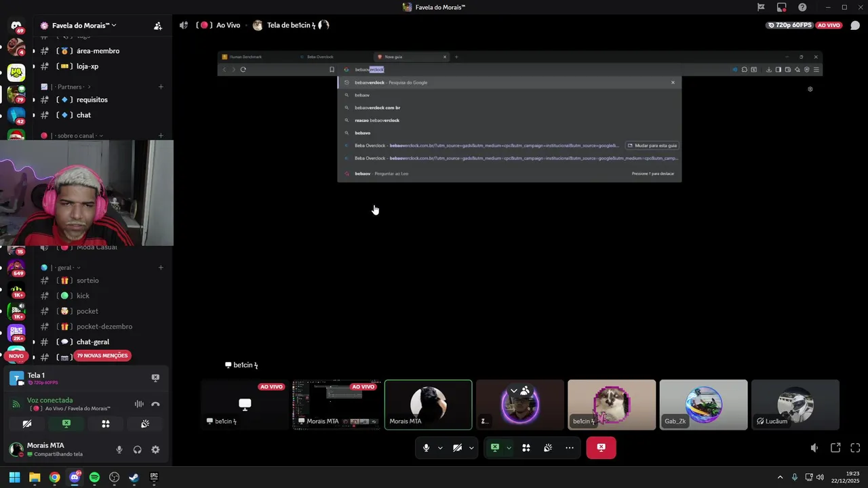Click the 720p 60FPS stream quality badge
This screenshot has height=488, width=868.
click(789, 25)
